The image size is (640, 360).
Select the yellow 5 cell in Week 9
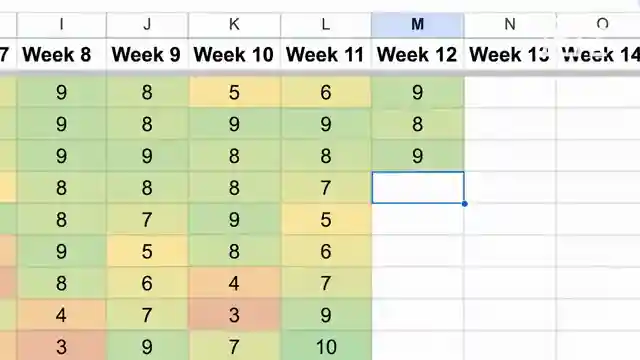point(147,251)
